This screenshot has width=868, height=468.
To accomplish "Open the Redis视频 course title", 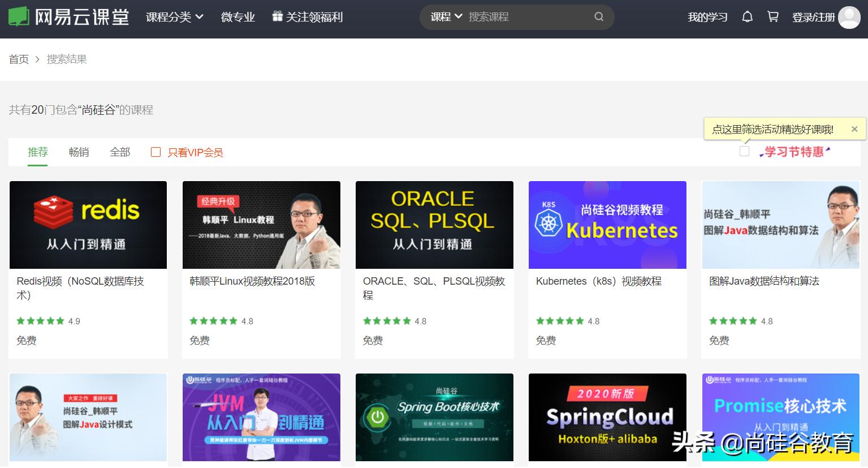I will click(80, 288).
